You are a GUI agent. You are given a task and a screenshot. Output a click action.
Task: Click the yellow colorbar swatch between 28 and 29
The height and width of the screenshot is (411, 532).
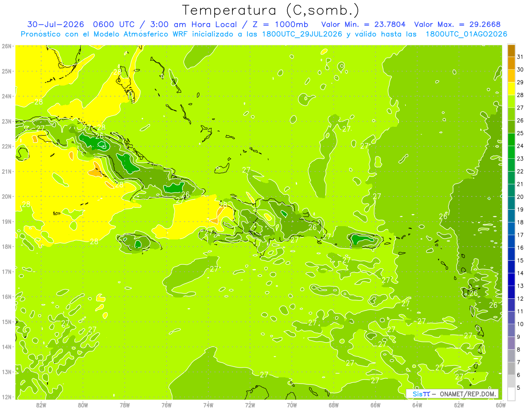(x=511, y=89)
